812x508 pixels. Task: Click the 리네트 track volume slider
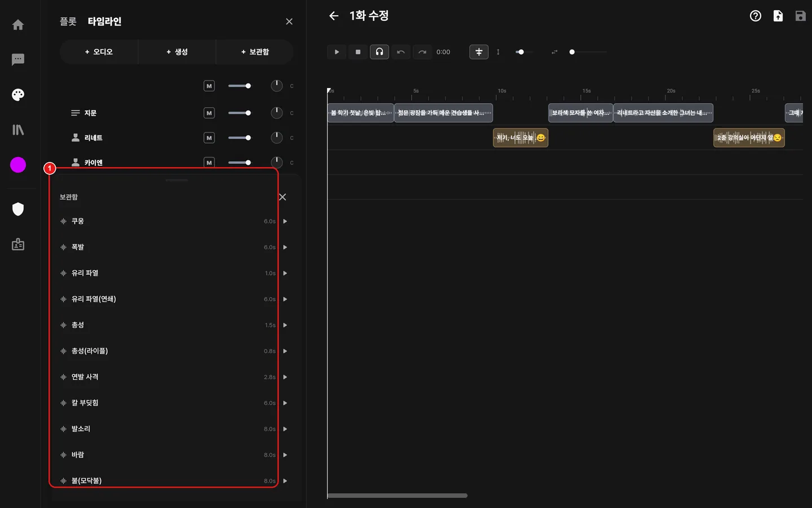240,138
